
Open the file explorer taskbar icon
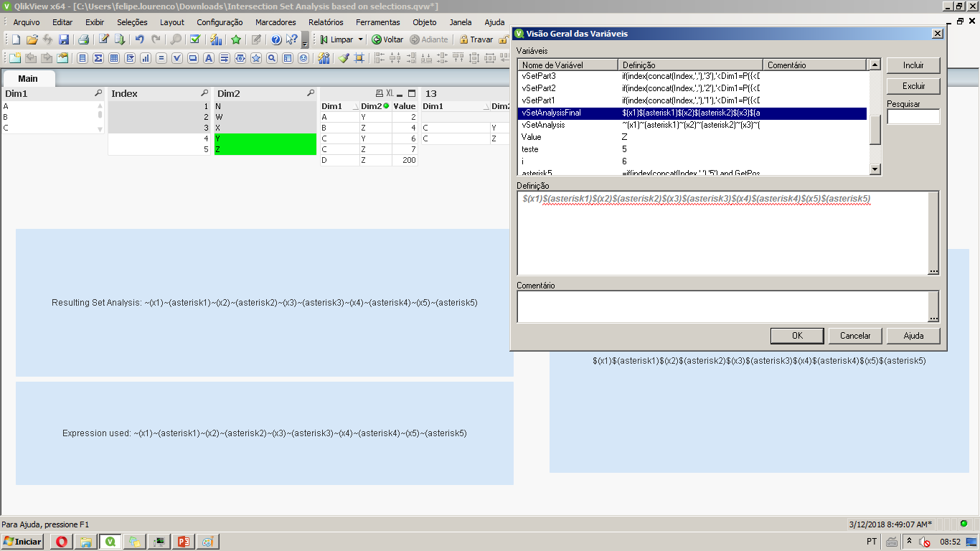click(x=85, y=542)
